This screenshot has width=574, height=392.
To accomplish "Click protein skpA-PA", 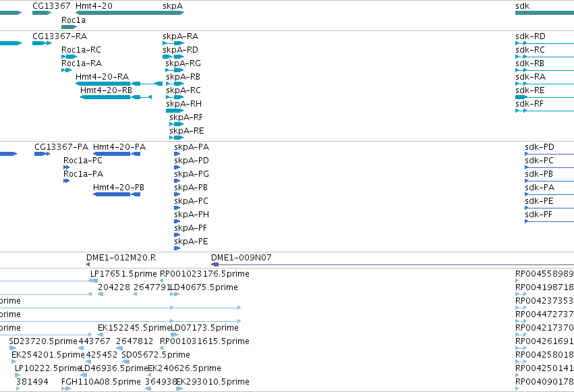I will point(192,147).
